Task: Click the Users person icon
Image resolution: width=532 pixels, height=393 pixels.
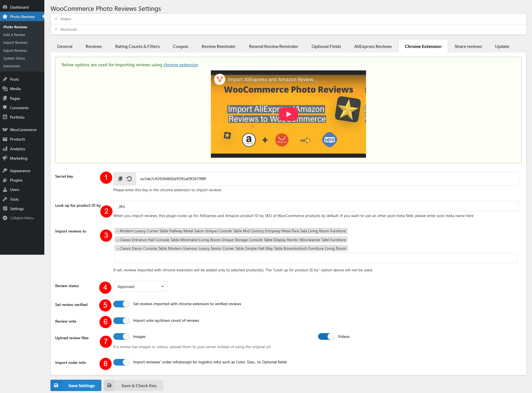Action: click(x=5, y=190)
